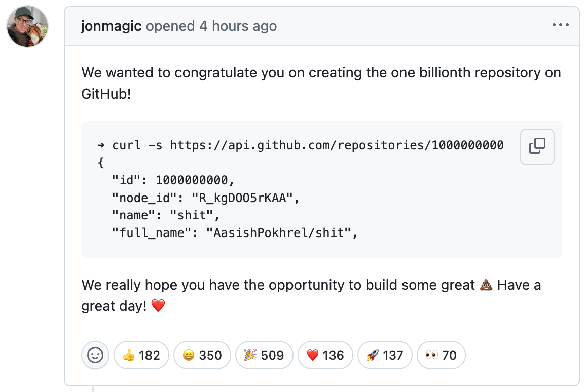Open the comment options kebab menu
Image resolution: width=586 pixels, height=392 pixels.
560,25
